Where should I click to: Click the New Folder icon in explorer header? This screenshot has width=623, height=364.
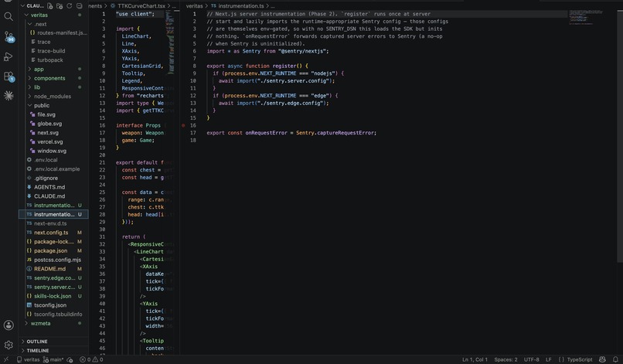[x=60, y=6]
